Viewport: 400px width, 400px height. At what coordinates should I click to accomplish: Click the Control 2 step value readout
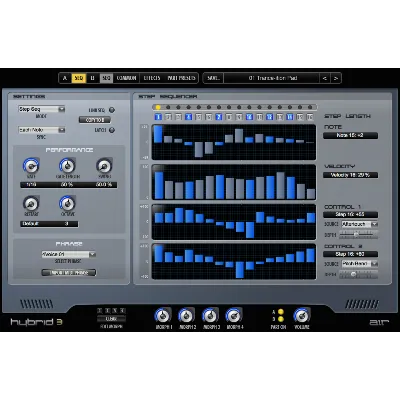[x=350, y=254]
